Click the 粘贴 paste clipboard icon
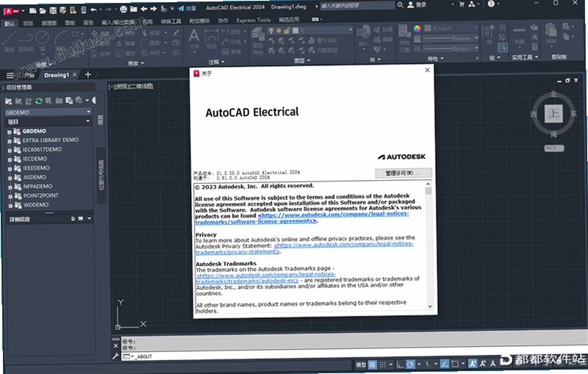 tap(551, 34)
